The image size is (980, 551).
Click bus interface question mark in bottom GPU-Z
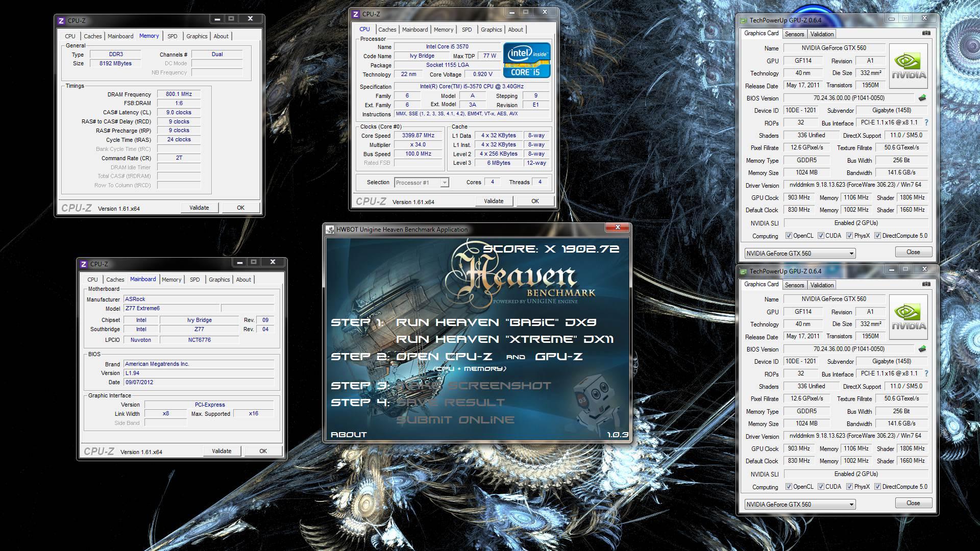(926, 373)
